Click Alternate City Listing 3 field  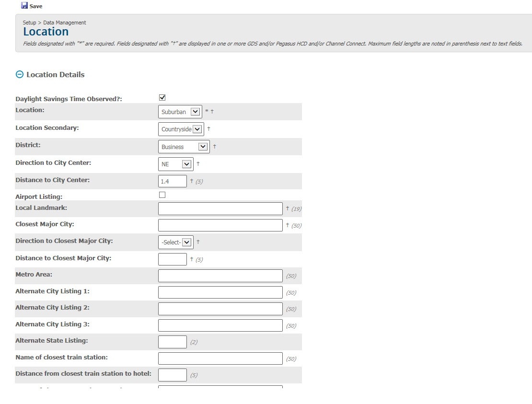[x=220, y=325]
